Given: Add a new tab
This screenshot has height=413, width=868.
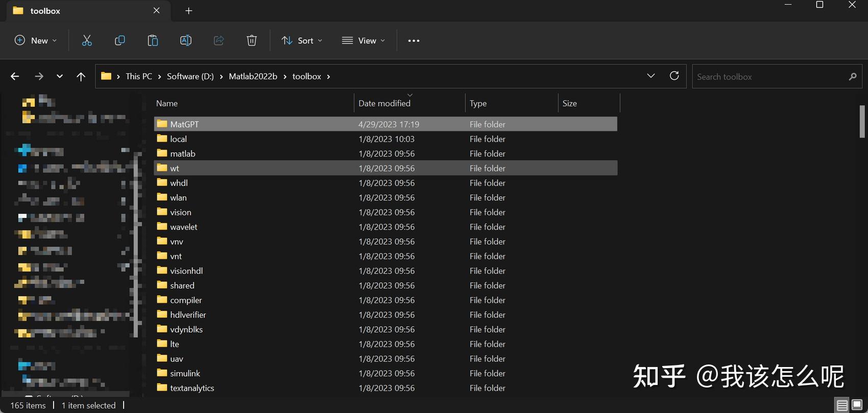Looking at the screenshot, I should pyautogui.click(x=188, y=11).
